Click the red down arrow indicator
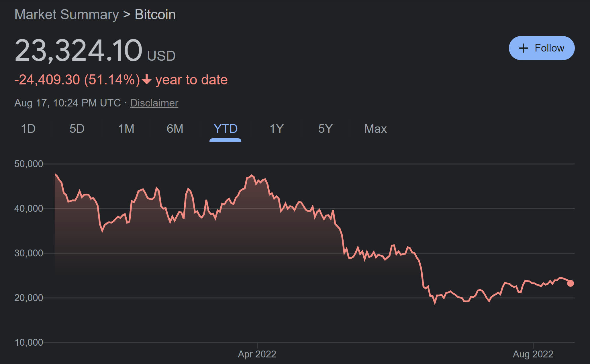 [147, 80]
